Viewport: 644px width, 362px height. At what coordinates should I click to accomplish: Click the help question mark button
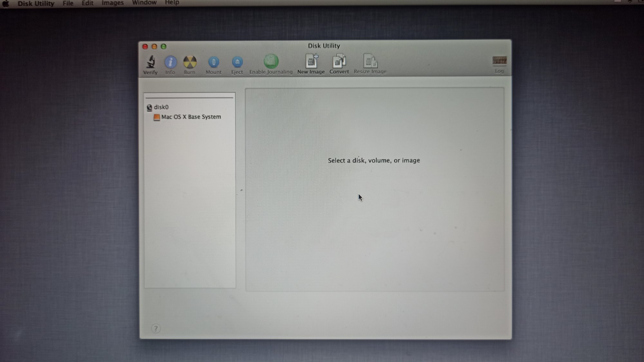pyautogui.click(x=156, y=328)
